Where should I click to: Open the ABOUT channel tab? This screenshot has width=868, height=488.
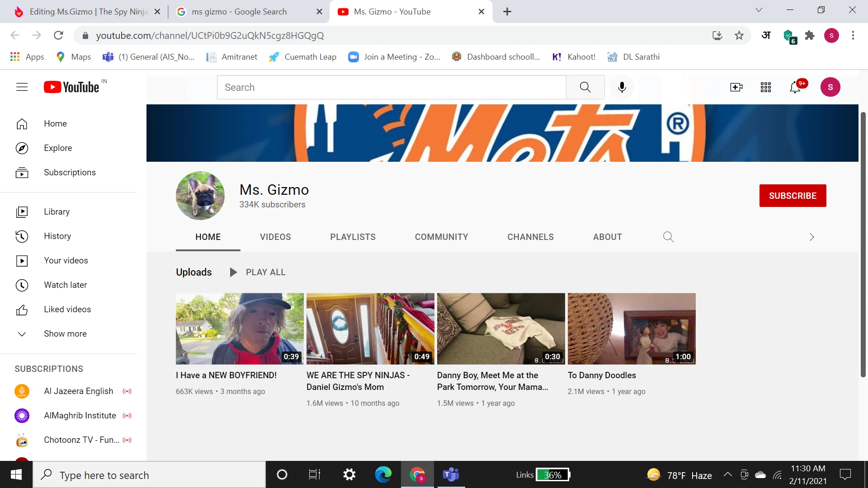(x=607, y=237)
